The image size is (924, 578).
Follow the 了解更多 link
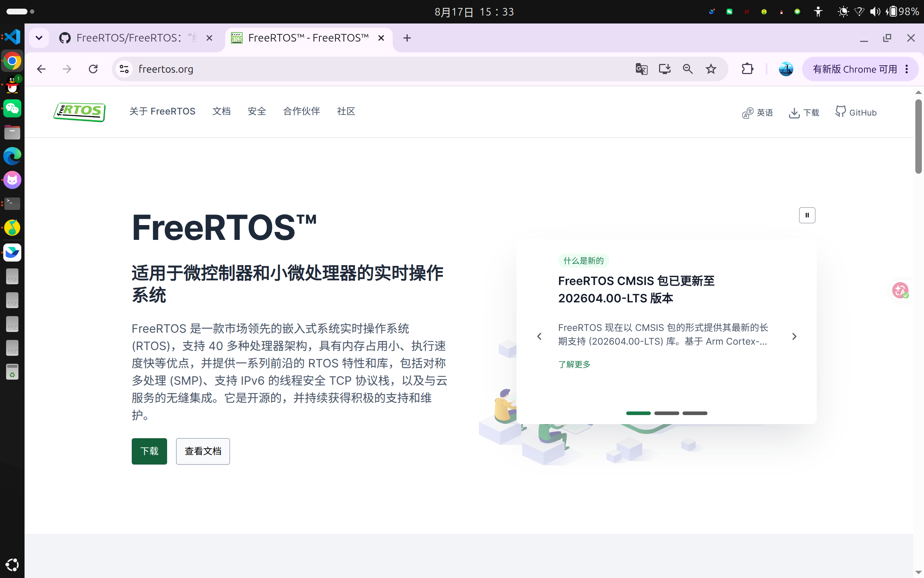(x=574, y=364)
